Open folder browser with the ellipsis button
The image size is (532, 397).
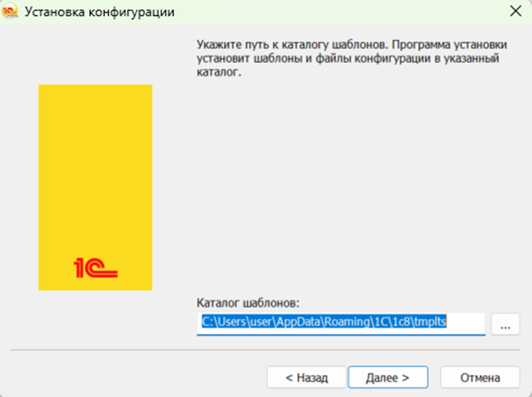(505, 324)
